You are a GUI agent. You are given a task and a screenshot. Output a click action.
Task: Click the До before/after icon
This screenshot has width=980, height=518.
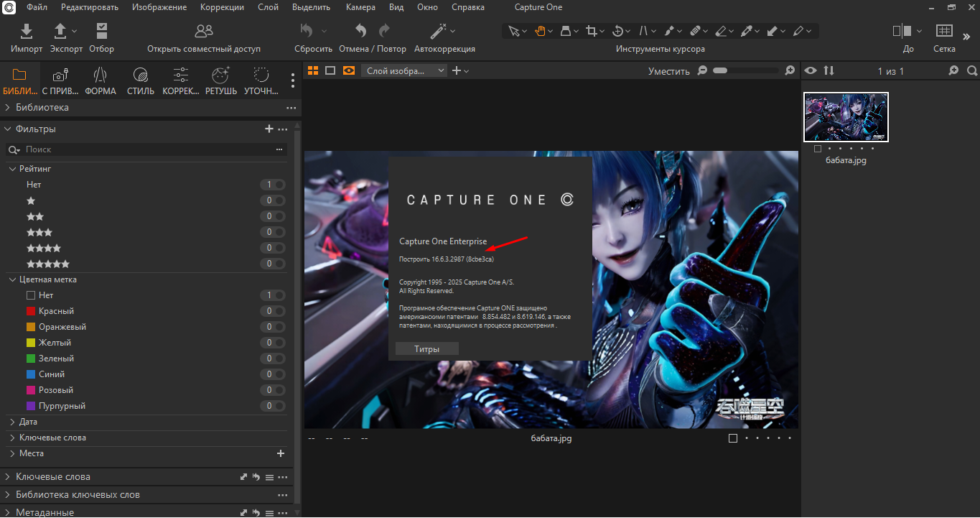902,31
